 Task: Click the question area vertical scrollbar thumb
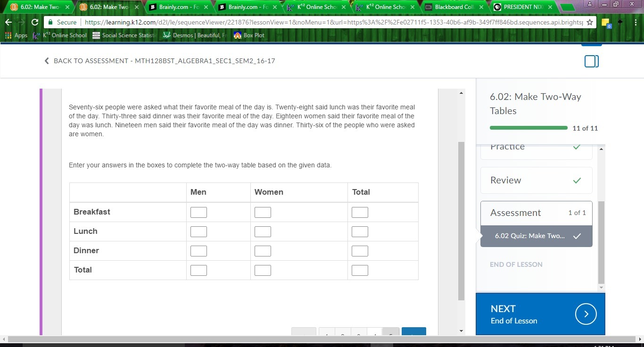pyautogui.click(x=461, y=221)
